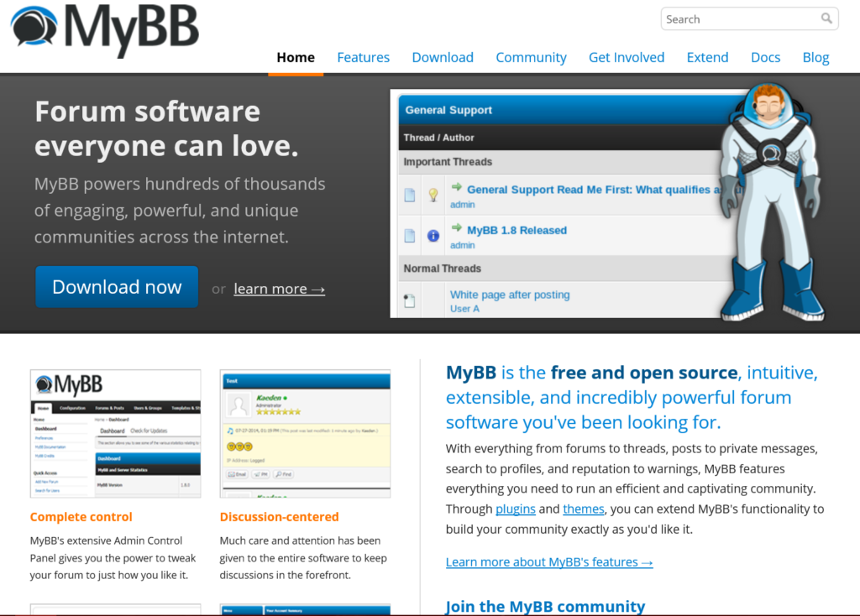This screenshot has width=860, height=616.
Task: Follow the learn more link beside Download now
Action: (x=279, y=288)
